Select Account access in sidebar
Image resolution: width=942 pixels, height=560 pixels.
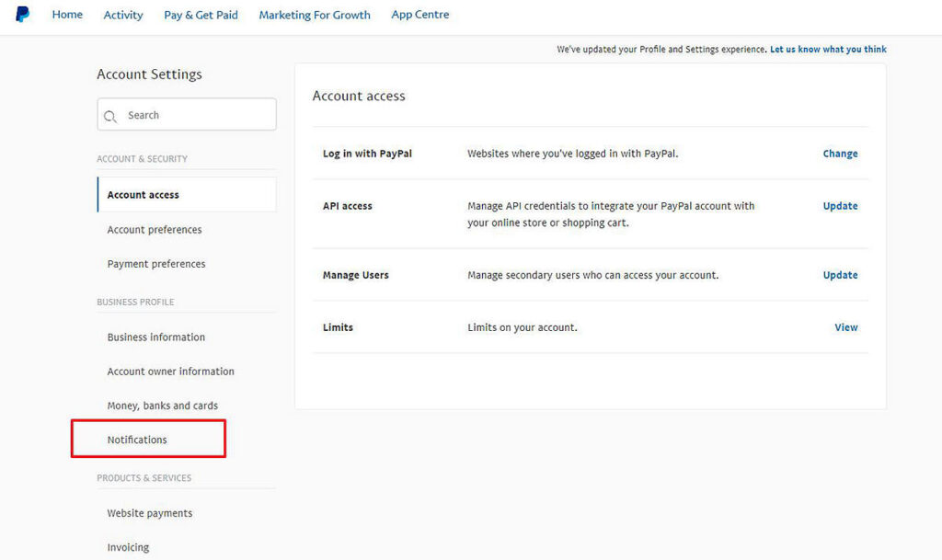[187, 194]
